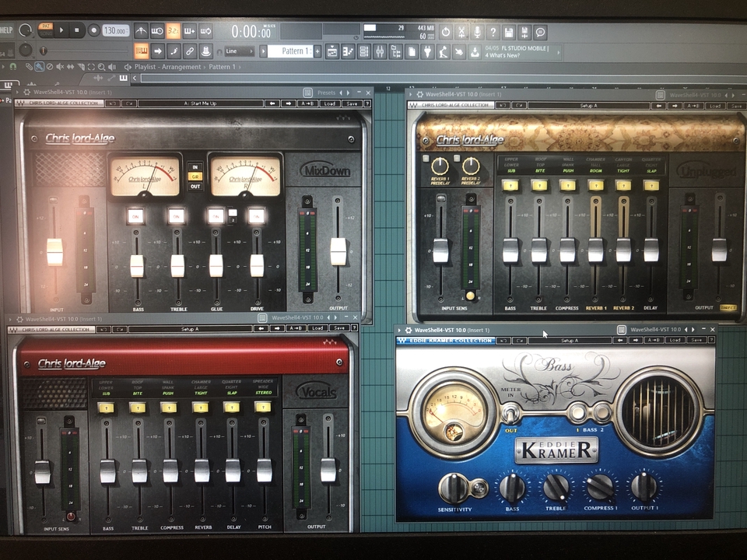Click the GLUE fader in MixDown
Viewport: 747px width, 560px height.
pyautogui.click(x=216, y=265)
